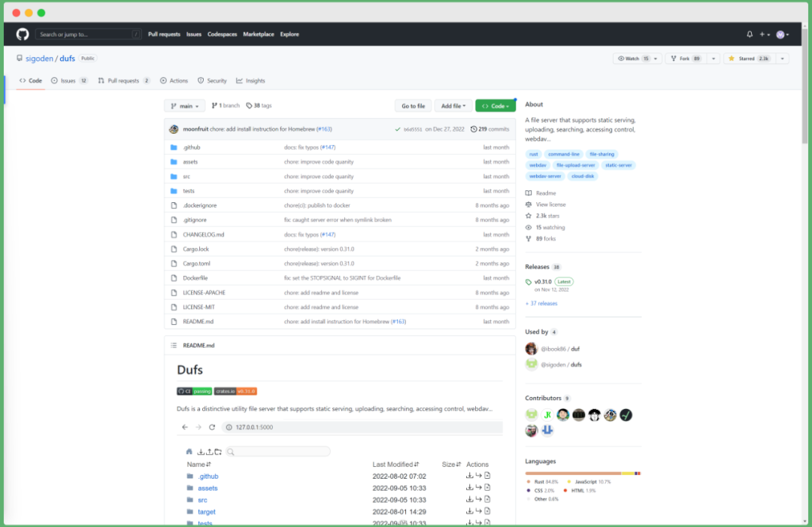Click the crates.io version badge

[x=235, y=392]
